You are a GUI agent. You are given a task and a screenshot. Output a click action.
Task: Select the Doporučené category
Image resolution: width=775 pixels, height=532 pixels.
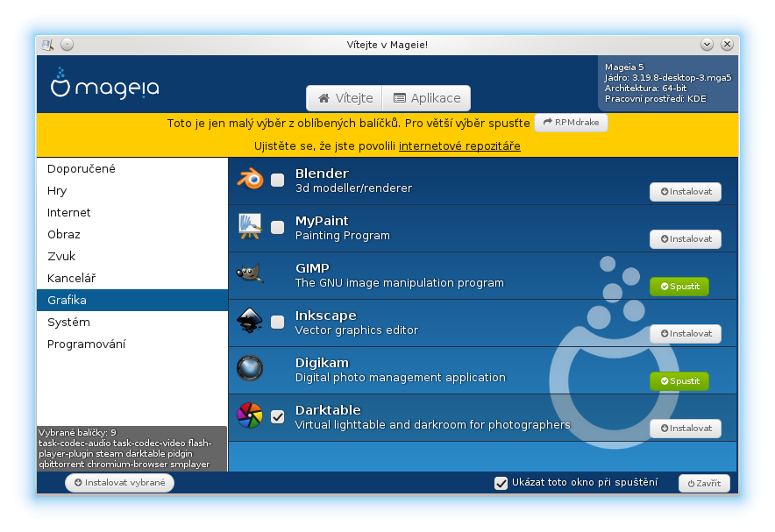[x=132, y=169]
